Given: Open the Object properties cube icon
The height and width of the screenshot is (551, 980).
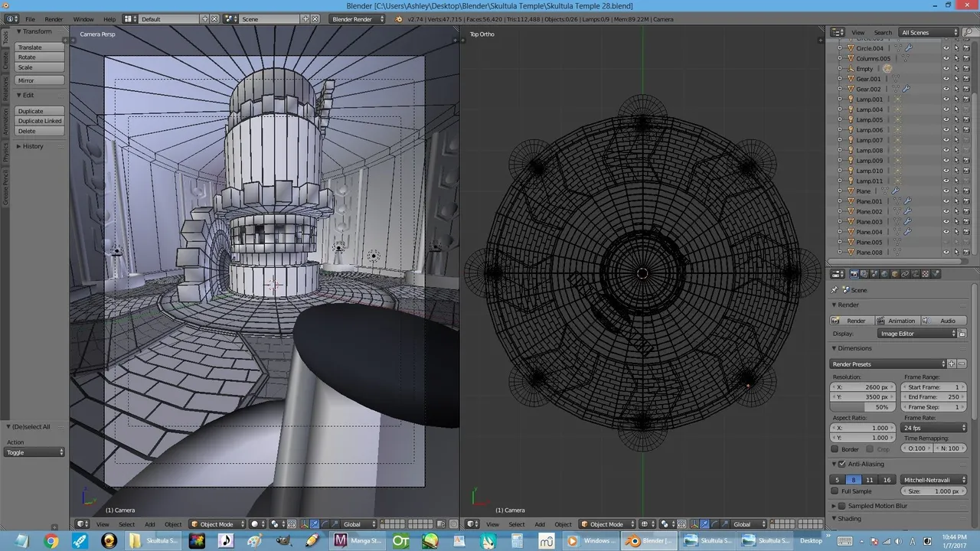Looking at the screenshot, I should (x=894, y=274).
